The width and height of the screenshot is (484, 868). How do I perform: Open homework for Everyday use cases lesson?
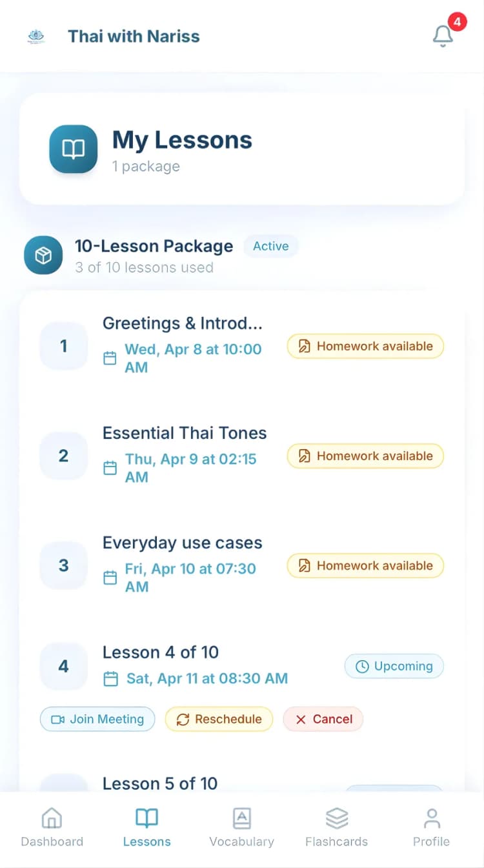click(x=365, y=565)
